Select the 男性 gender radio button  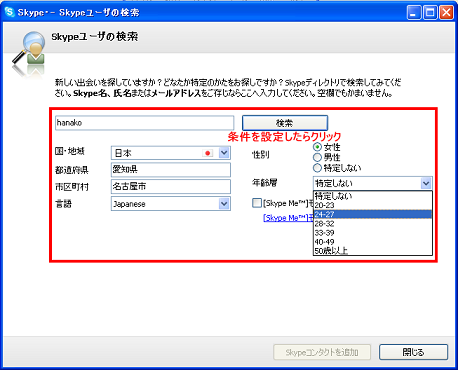coord(317,157)
